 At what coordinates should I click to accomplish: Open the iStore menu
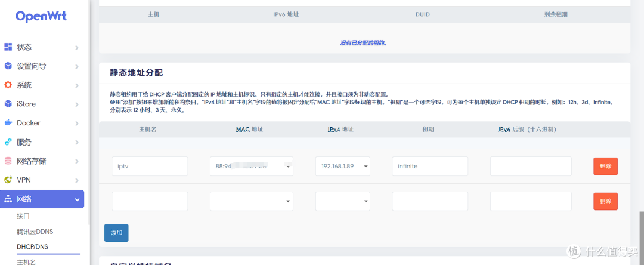(x=42, y=104)
